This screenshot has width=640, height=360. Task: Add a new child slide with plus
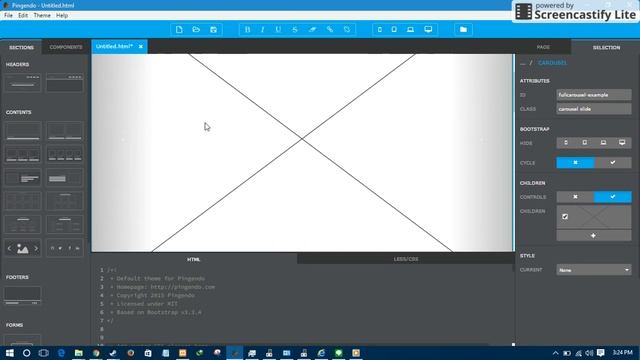click(593, 236)
